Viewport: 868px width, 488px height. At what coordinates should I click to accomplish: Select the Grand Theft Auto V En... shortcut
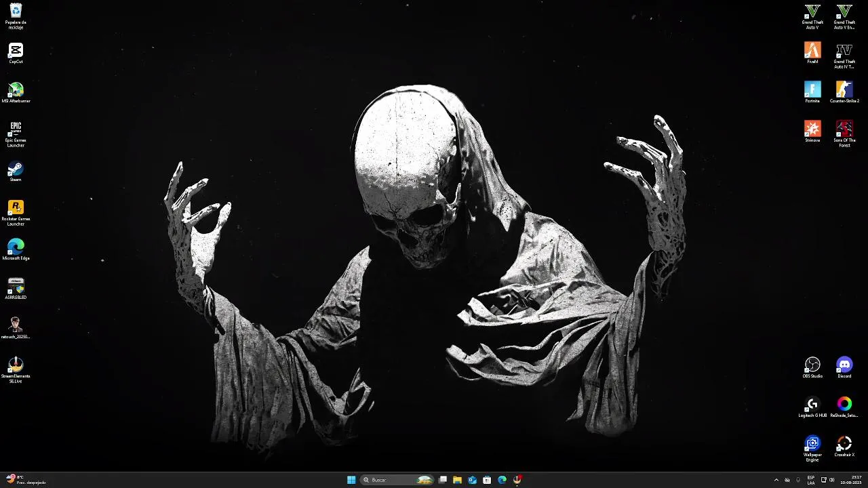point(844,16)
